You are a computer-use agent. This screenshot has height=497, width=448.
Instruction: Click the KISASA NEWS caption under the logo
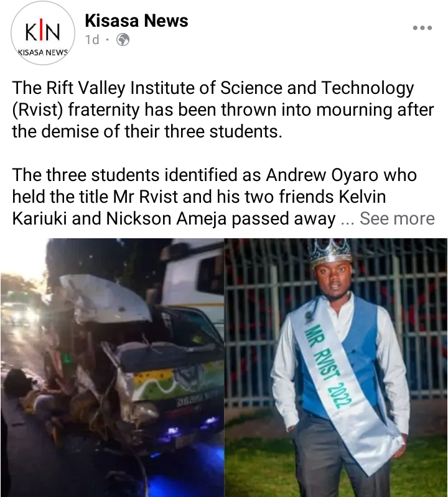pos(43,52)
